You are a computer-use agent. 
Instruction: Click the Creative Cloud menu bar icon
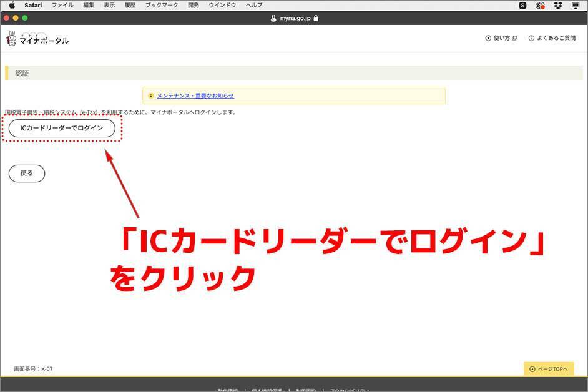point(541,5)
